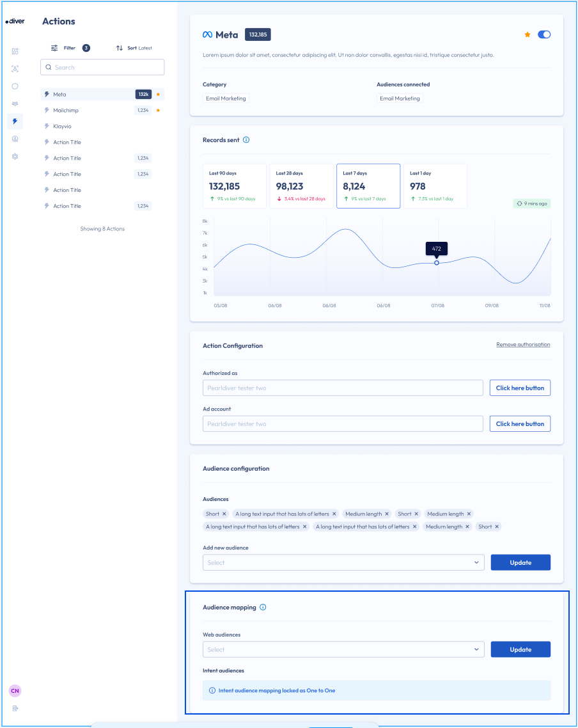Select the lightning bolt Actions sidebar icon
Image resolution: width=578 pixels, height=728 pixels.
coord(15,121)
